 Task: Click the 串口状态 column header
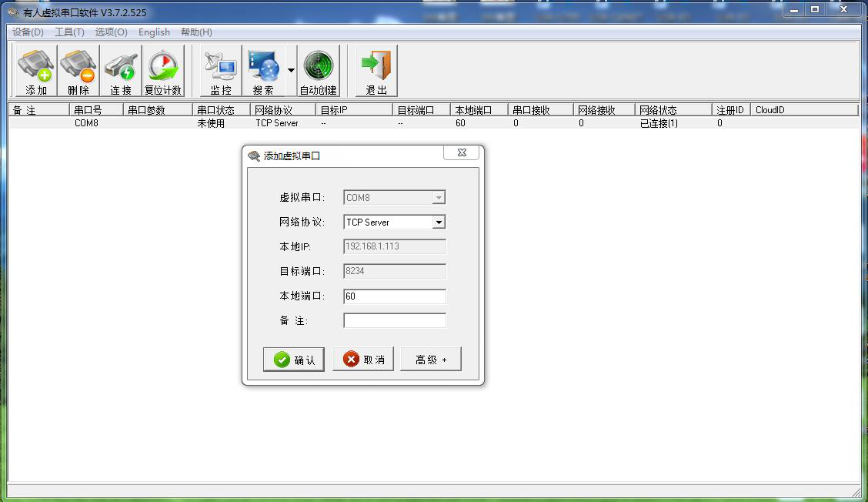pos(222,109)
